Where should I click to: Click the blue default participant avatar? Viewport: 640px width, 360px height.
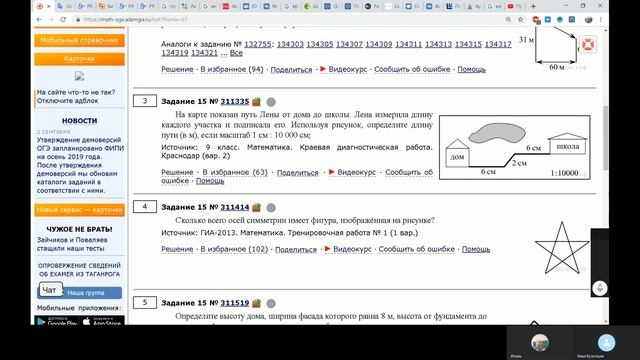pyautogui.click(x=607, y=342)
